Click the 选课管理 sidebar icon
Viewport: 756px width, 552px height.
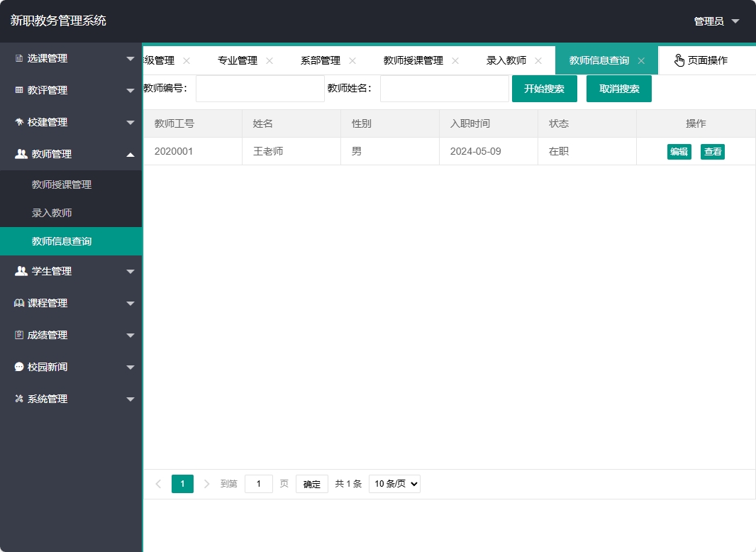coord(18,59)
